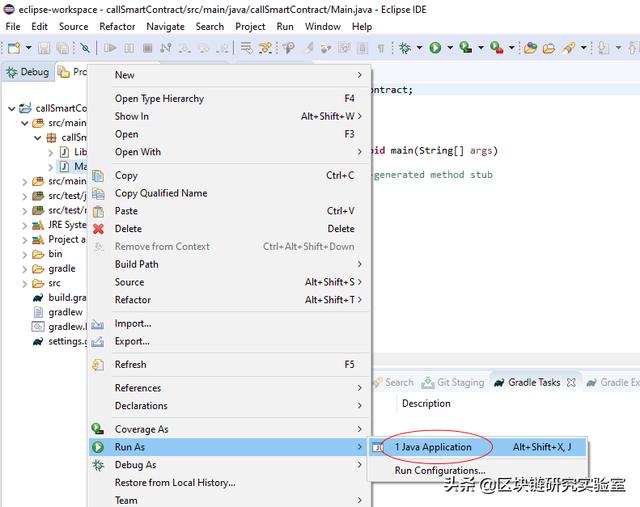The height and width of the screenshot is (507, 640).
Task: Choose Copy Qualified Name menu entry
Action: 228,193
